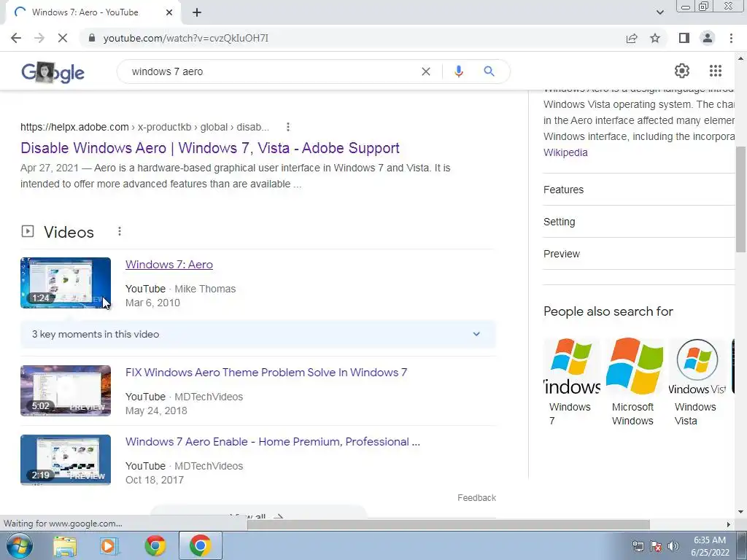The image size is (747, 560).
Task: Open a new tab with the plus button
Action: (197, 12)
